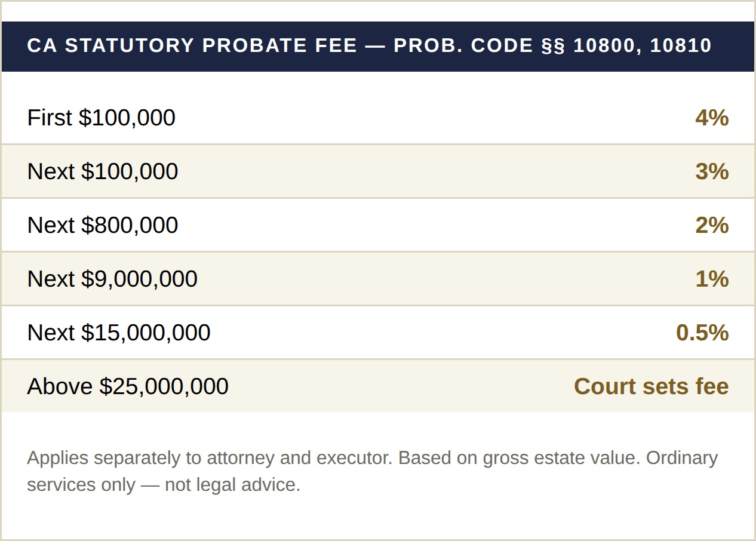Select the Next $9,000,000 row label
The image size is (756, 541).
[112, 279]
